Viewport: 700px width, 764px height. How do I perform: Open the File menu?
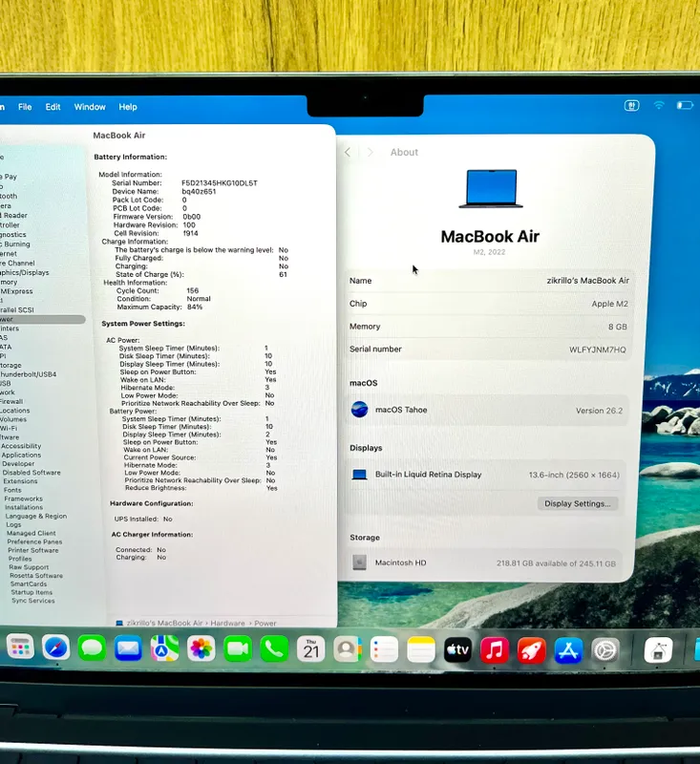click(x=25, y=107)
